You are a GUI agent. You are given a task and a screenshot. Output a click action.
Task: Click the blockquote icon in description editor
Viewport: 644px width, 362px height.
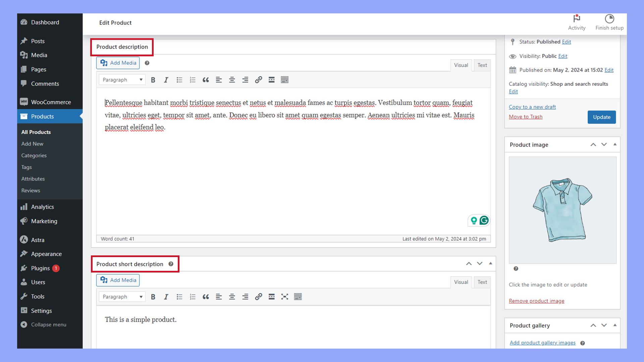[x=206, y=79]
